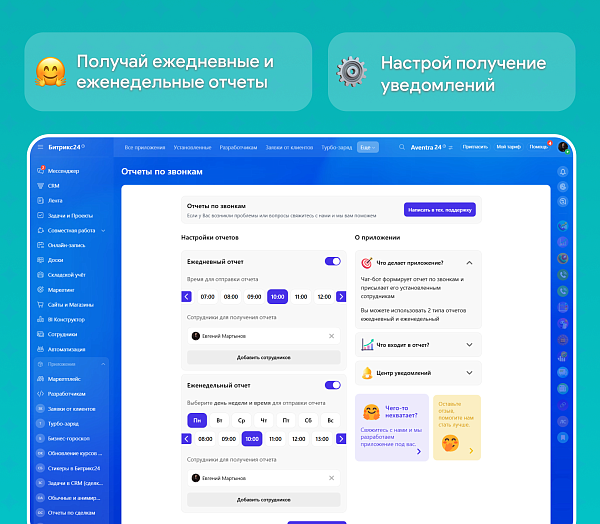The width and height of the screenshot is (600, 524).
Task: Open the hamburger menu next to Битрикс24
Action: (x=41, y=147)
